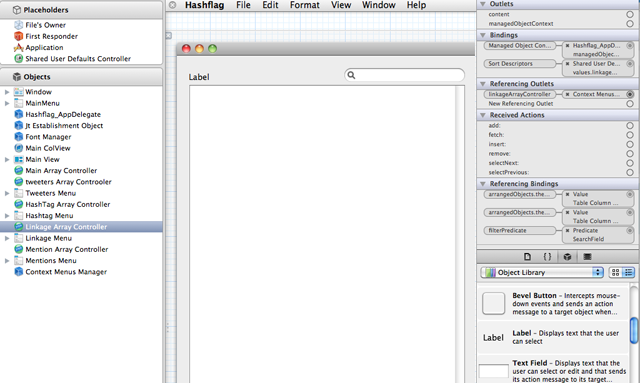
Task: Open the file templates library icon
Action: tap(527, 256)
